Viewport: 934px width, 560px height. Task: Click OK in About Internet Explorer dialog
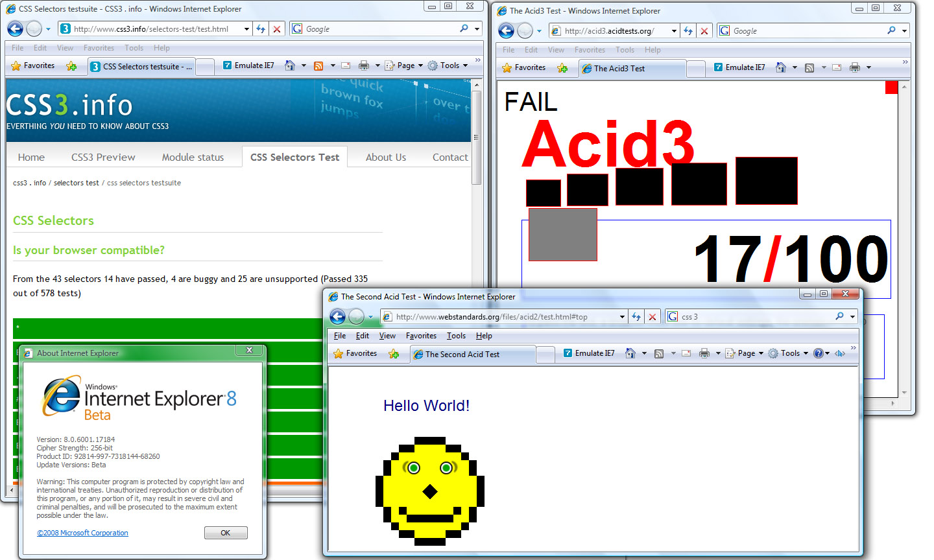click(226, 533)
